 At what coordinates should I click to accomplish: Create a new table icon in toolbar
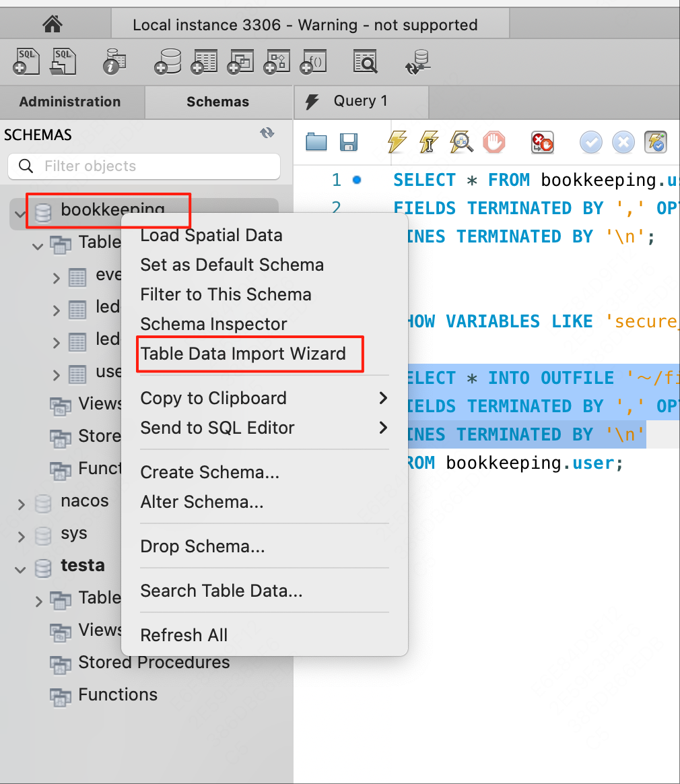pos(203,61)
